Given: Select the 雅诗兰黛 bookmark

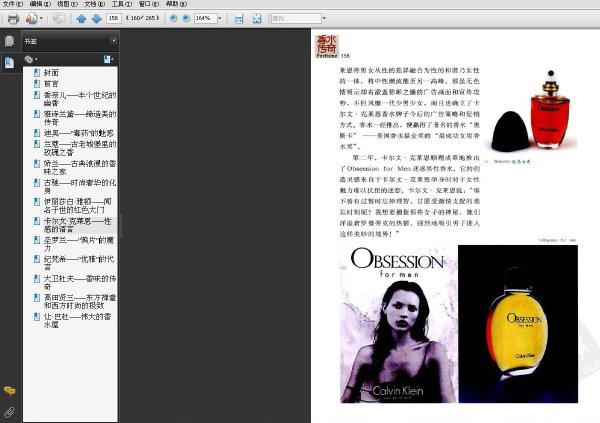Looking at the screenshot, I should (x=80, y=118).
